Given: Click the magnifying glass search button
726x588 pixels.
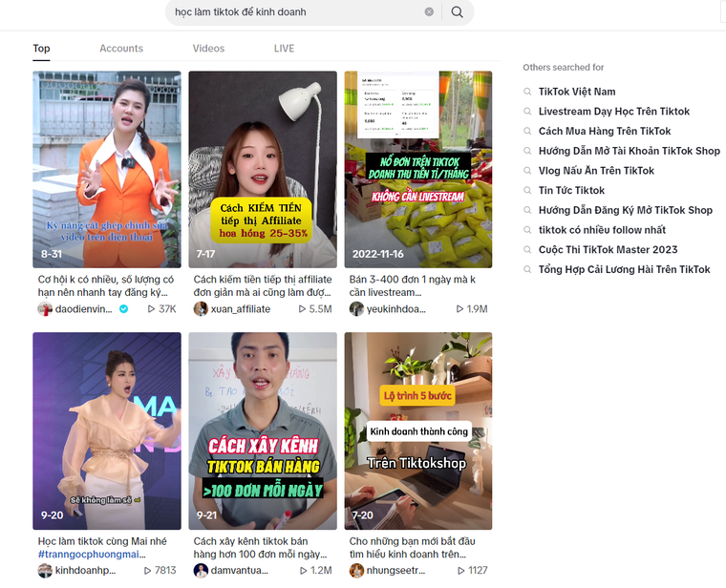Looking at the screenshot, I should 457,12.
